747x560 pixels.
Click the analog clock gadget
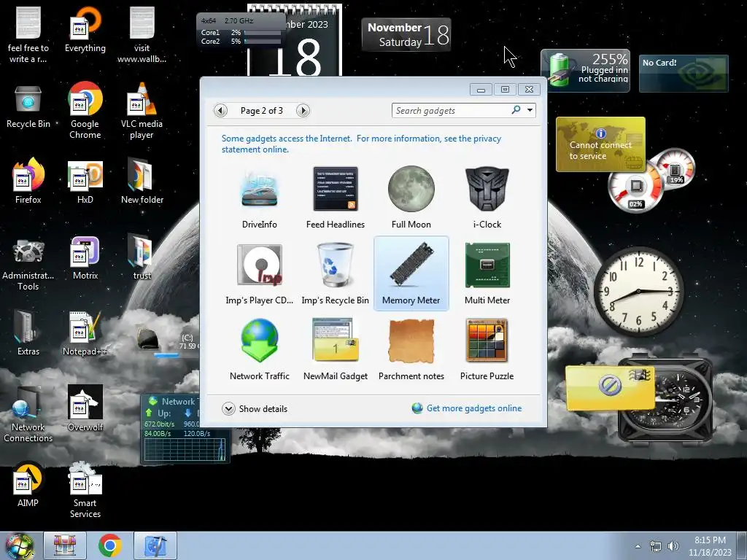tap(638, 291)
